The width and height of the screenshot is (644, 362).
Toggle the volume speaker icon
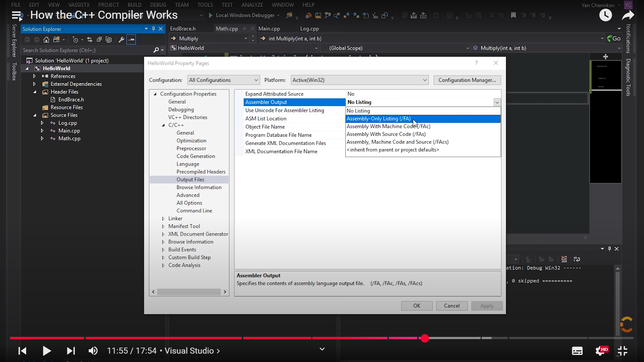(x=93, y=351)
